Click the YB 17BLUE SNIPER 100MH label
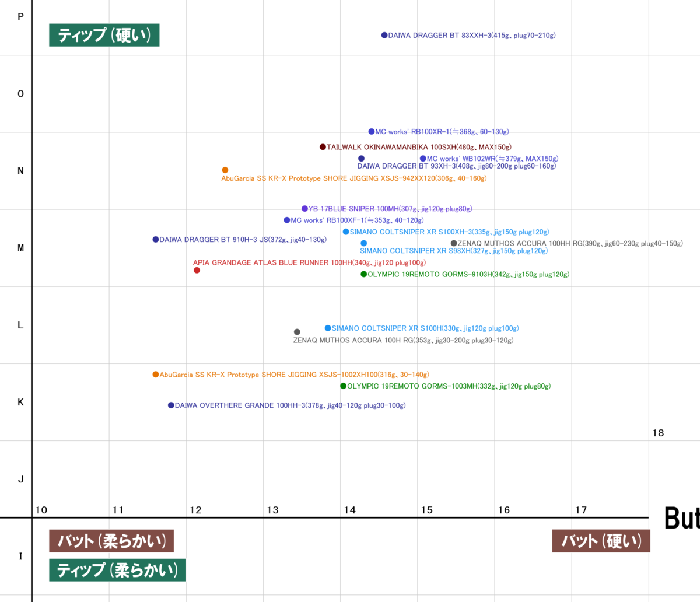Screen dimensions: 700x602 coord(390,209)
